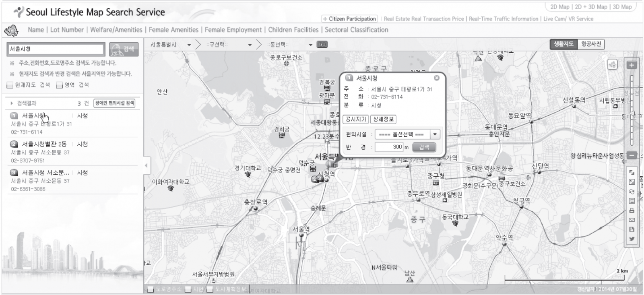This screenshot has width=644, height=295.
Task: Click the zoom out minus button
Action: pyautogui.click(x=632, y=155)
